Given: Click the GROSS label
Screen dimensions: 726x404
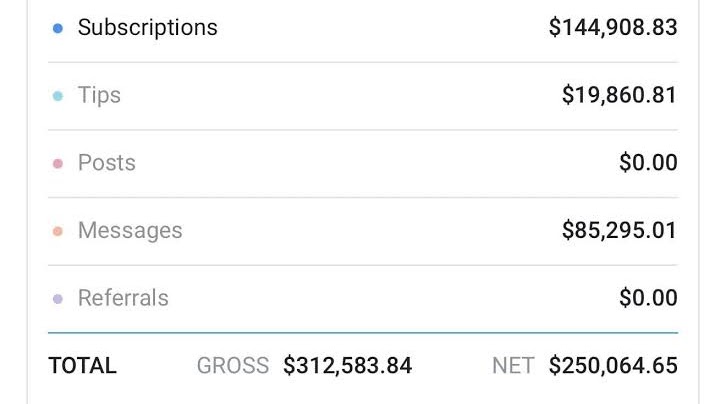Looking at the screenshot, I should [233, 366].
